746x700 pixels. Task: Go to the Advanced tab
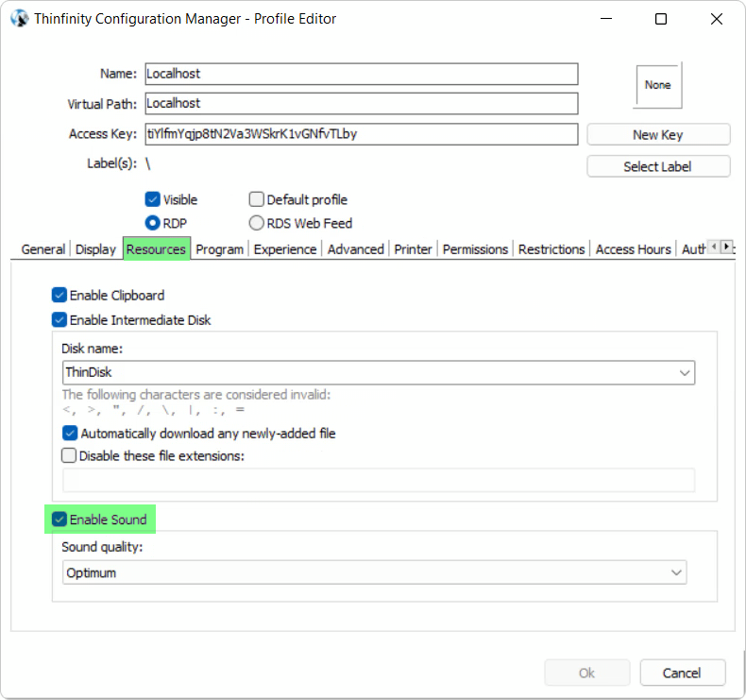pos(355,249)
